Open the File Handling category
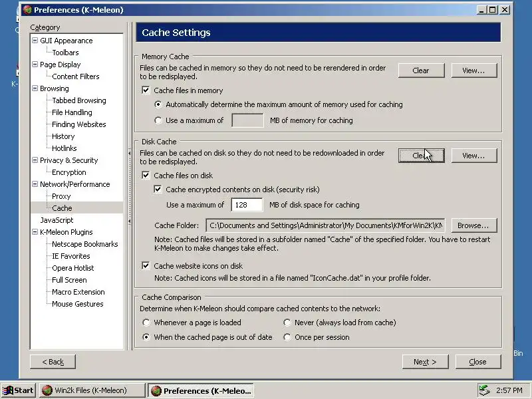 pyautogui.click(x=72, y=112)
